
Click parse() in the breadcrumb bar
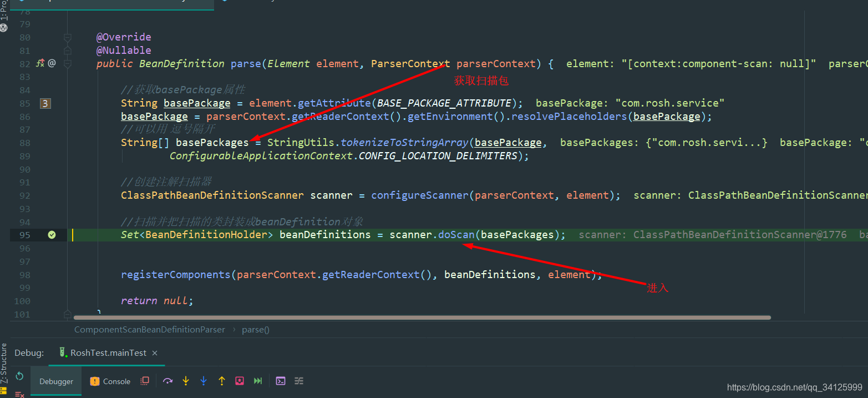pos(256,329)
